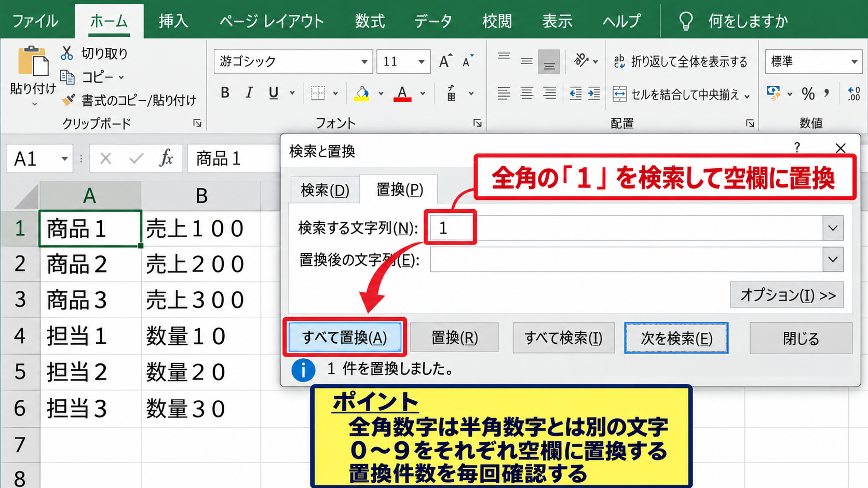Click the phonetic guide (ruby) icon
Image resolution: width=868 pixels, height=488 pixels.
(x=452, y=93)
